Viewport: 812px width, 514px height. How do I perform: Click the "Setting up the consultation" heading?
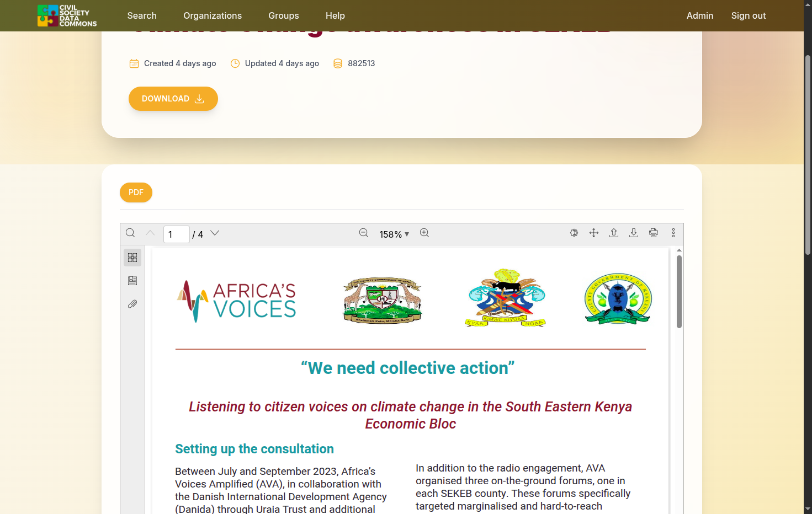point(254,449)
